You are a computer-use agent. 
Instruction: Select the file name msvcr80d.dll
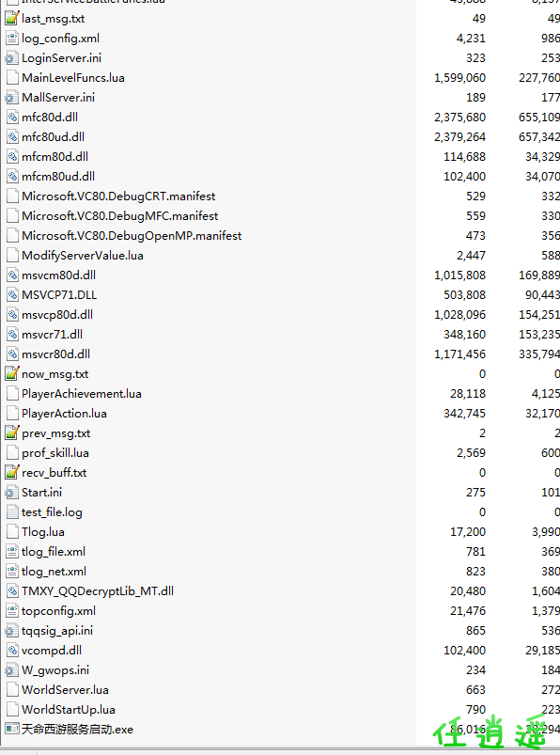[55, 354]
